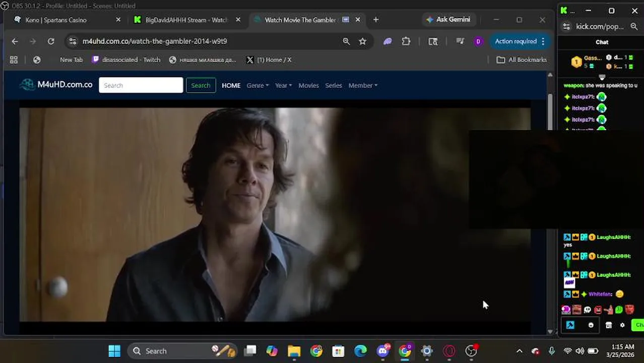The width and height of the screenshot is (644, 363).
Task: Expand the Year dropdown menu
Action: [x=283, y=85]
